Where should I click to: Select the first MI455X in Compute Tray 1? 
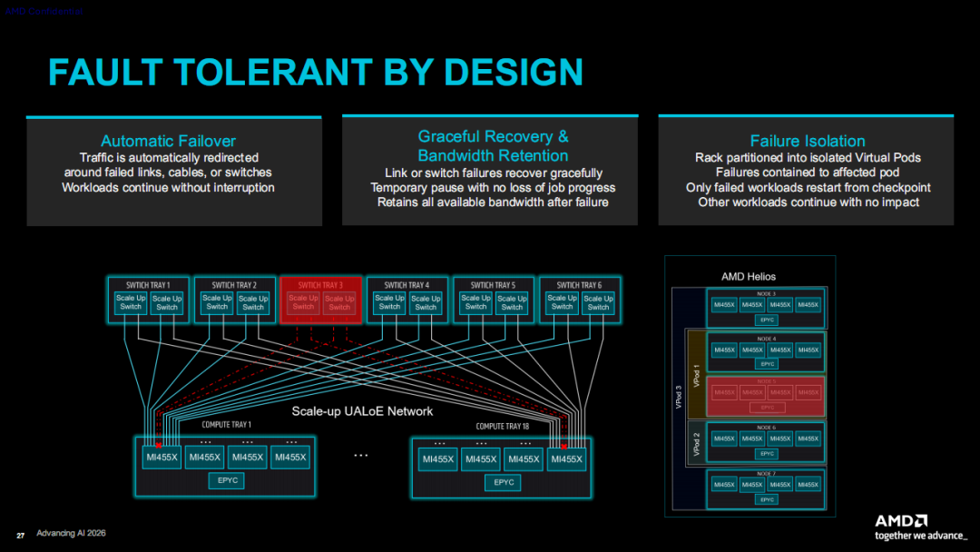(162, 458)
